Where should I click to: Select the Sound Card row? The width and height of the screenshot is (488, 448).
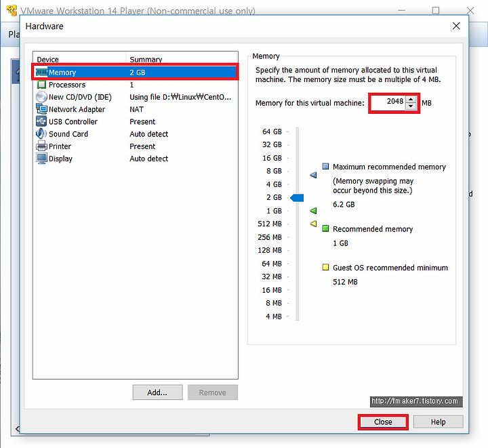click(136, 134)
